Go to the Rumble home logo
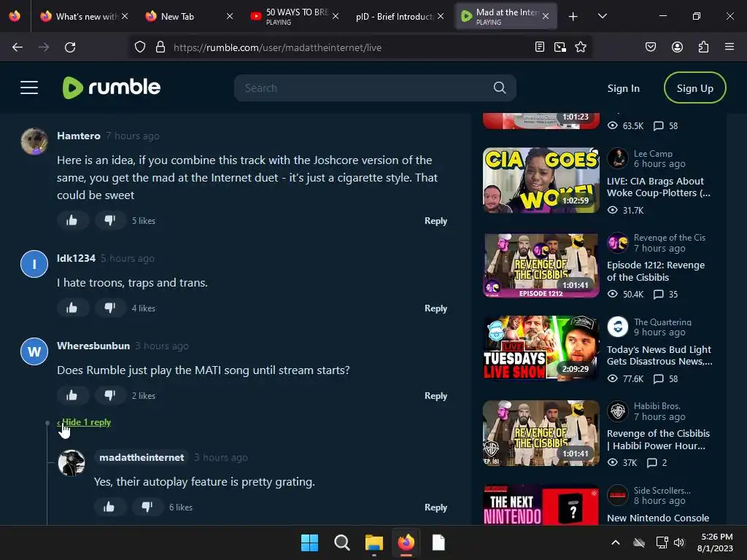 click(112, 87)
